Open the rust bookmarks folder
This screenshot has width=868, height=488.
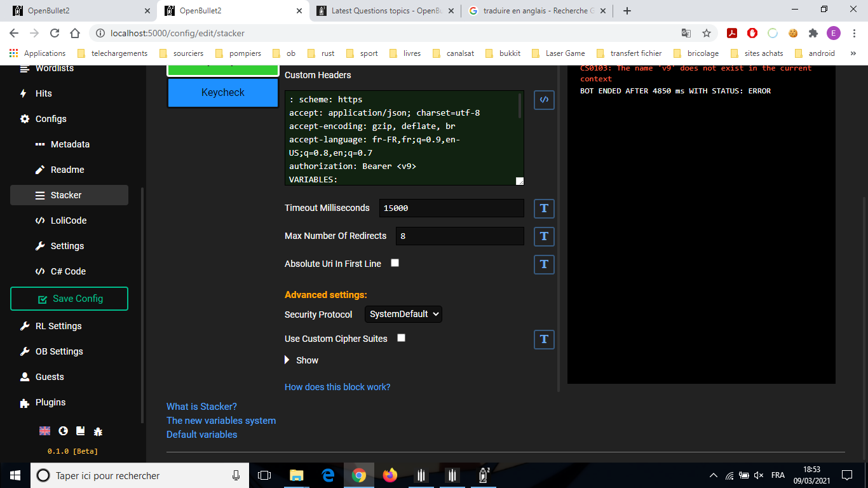[322, 53]
